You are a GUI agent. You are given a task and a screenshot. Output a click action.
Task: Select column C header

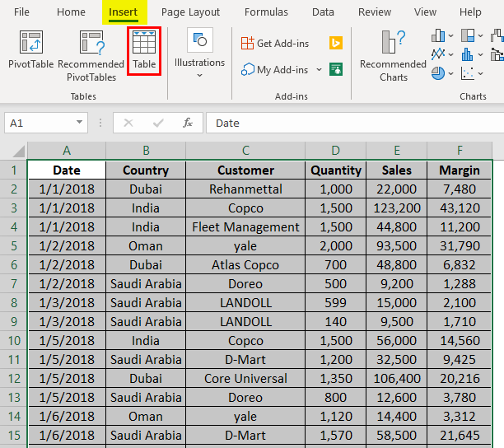(245, 150)
